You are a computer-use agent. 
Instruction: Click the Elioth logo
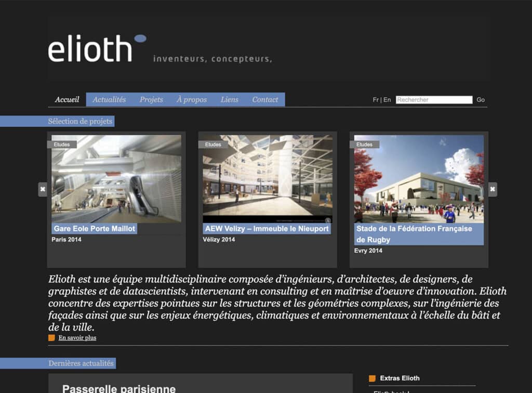pos(97,49)
